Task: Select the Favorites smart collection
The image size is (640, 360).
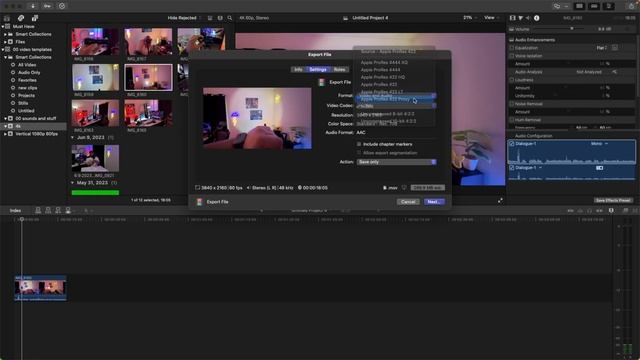Action: tap(27, 80)
